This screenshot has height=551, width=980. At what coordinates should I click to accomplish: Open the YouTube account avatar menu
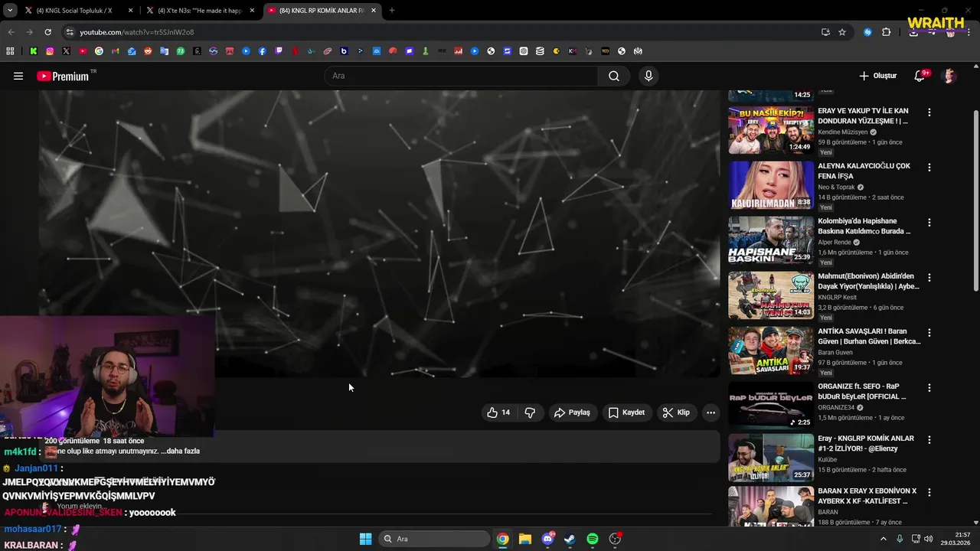949,76
